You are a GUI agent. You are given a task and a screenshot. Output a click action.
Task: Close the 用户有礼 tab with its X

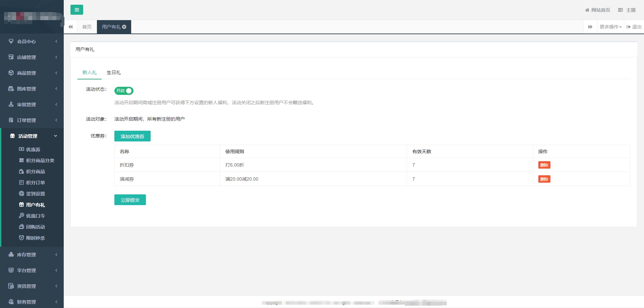124,27
